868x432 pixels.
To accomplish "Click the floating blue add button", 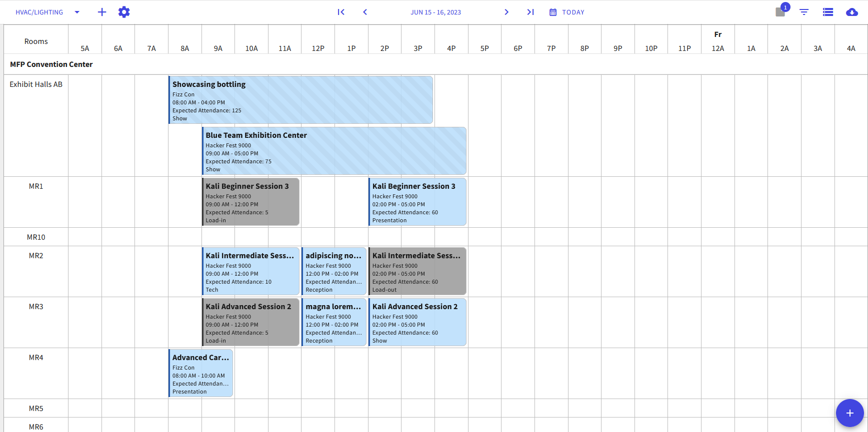I will tap(849, 413).
